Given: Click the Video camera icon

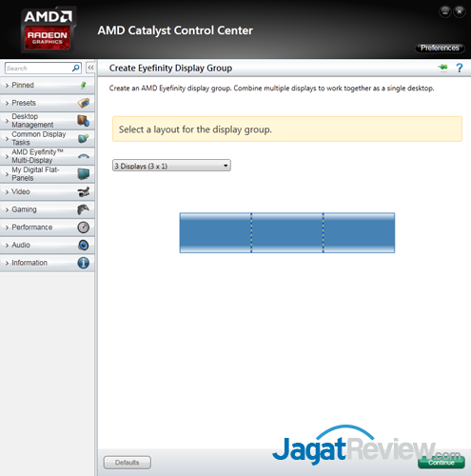Looking at the screenshot, I should (84, 191).
